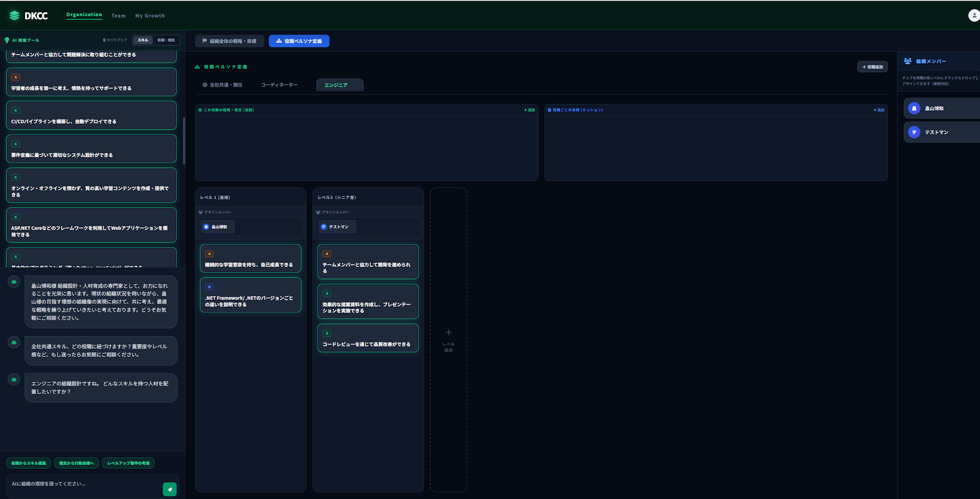Select the 要件定義に基づいて適切なシステム設計 text
Viewport: 980px width, 499px height.
click(62, 155)
